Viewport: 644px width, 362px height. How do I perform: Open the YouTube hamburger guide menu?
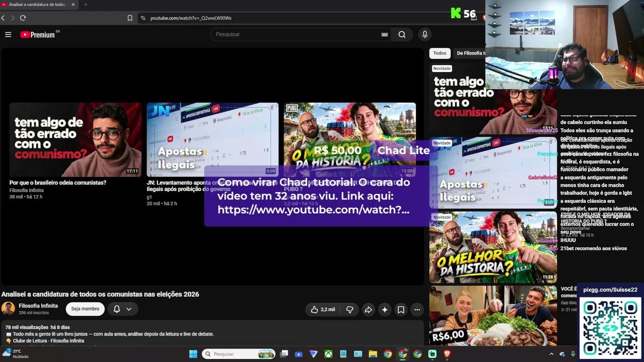click(x=8, y=34)
